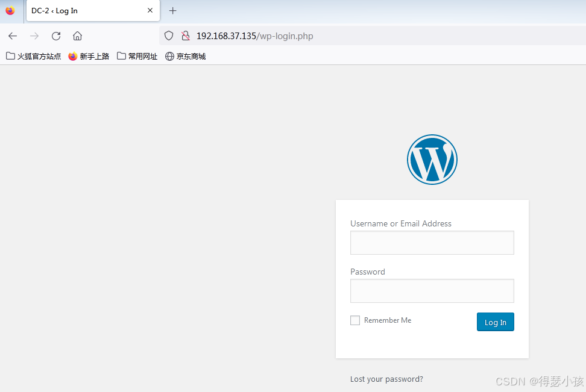
Task: View insecure connection lock icon details
Action: [186, 36]
